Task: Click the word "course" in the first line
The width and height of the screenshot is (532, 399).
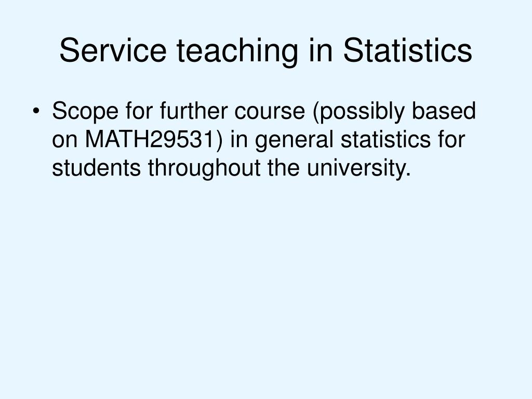Action: click(x=270, y=112)
